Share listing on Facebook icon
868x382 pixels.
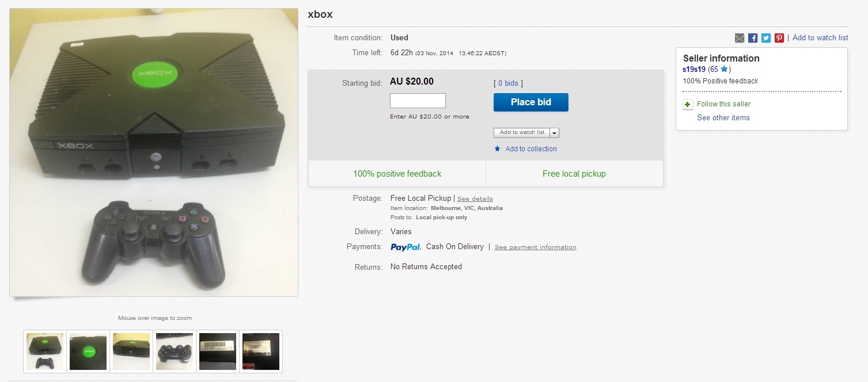(753, 38)
